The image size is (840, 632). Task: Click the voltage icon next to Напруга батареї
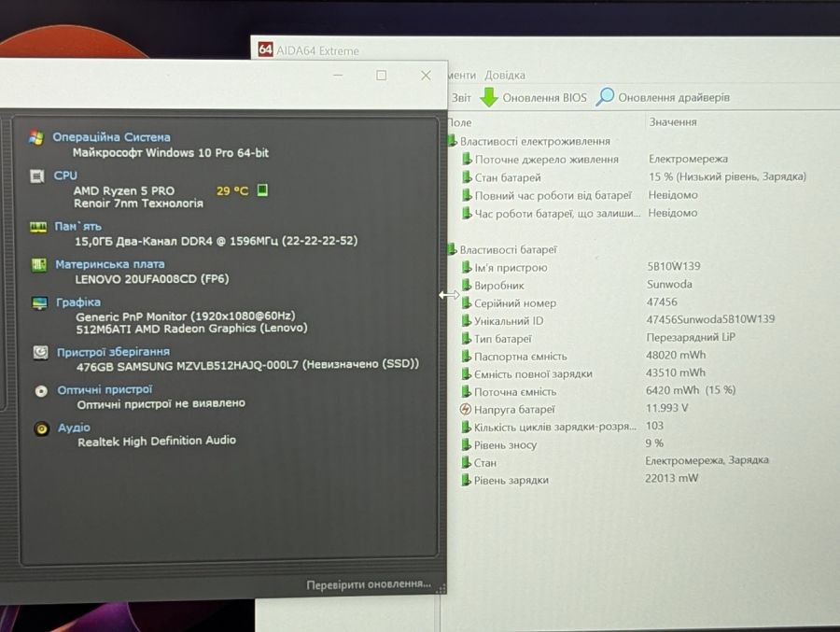click(x=466, y=410)
